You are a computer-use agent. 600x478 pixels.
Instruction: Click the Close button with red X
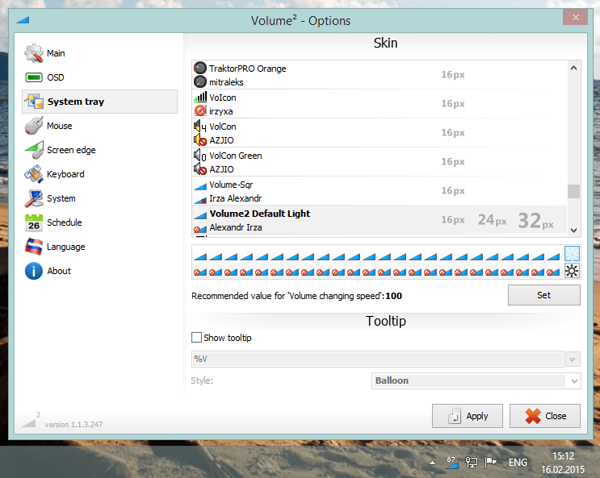(x=545, y=416)
